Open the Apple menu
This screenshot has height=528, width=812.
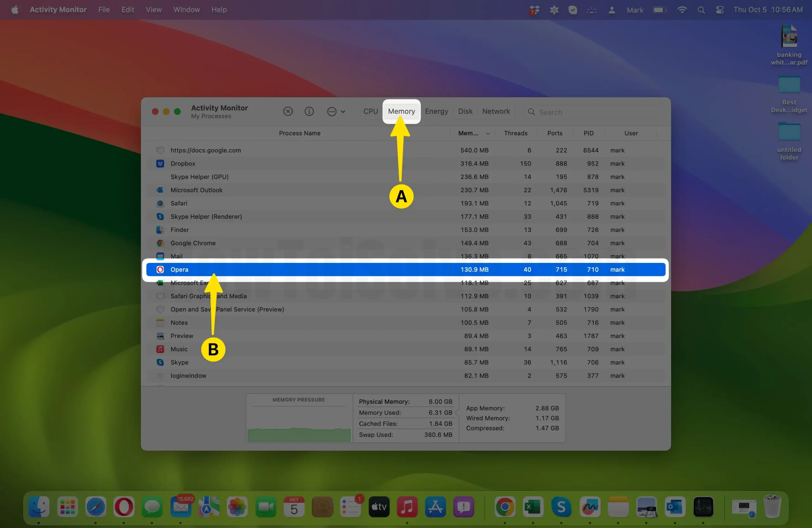(15, 10)
